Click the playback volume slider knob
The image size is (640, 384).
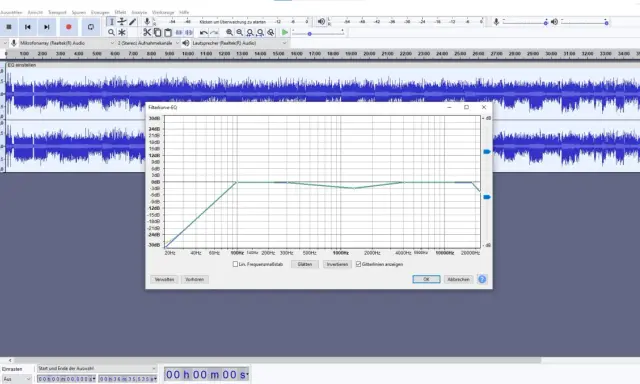[607, 23]
